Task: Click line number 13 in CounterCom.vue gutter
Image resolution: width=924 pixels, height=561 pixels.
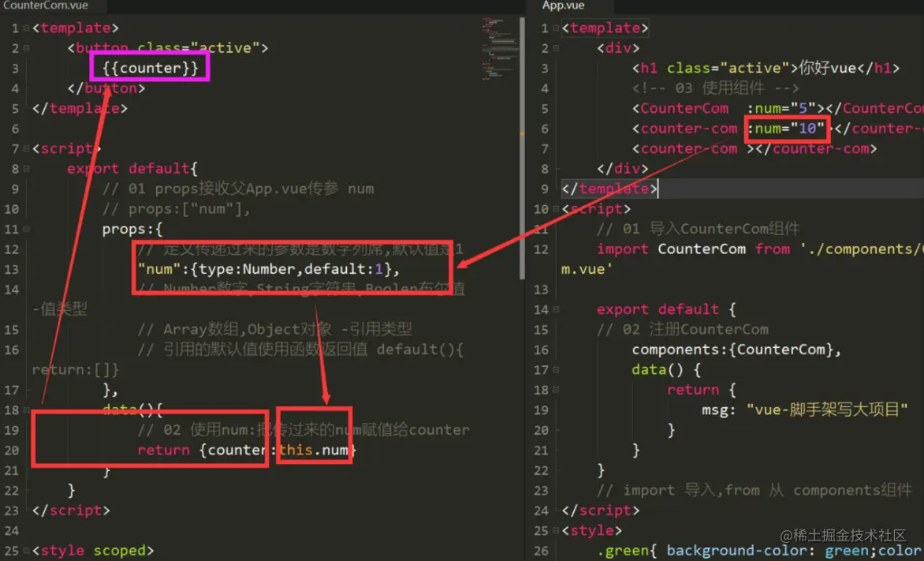Action: tap(11, 269)
